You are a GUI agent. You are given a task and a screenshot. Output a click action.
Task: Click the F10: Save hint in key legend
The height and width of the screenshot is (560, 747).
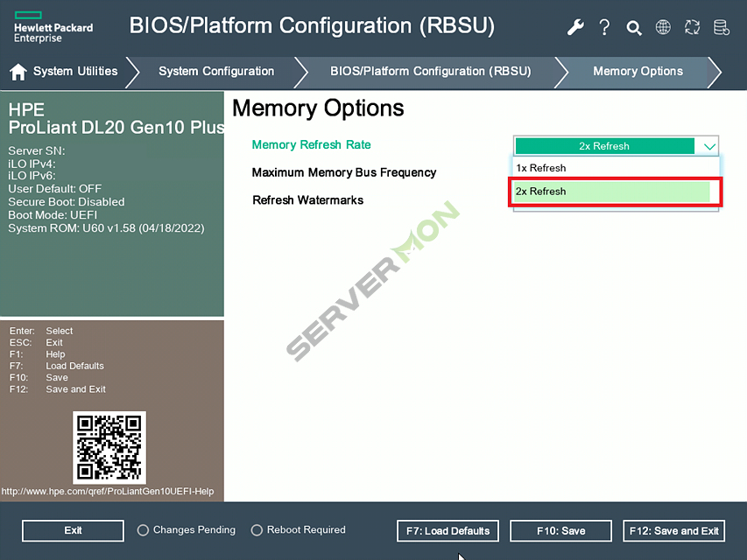(x=39, y=378)
